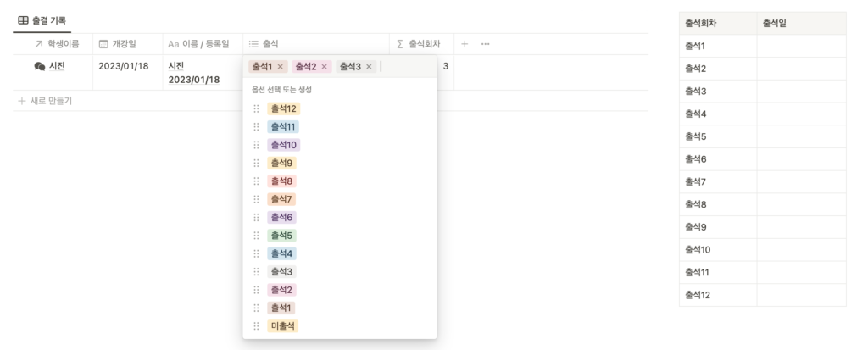Select the 출석4 option

281,253
